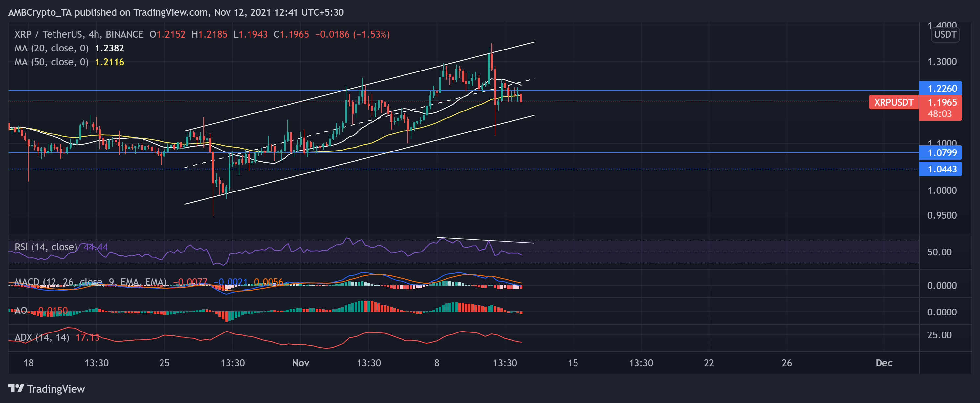The height and width of the screenshot is (403, 980).
Task: Click the 25 date on time axis
Action: click(164, 363)
